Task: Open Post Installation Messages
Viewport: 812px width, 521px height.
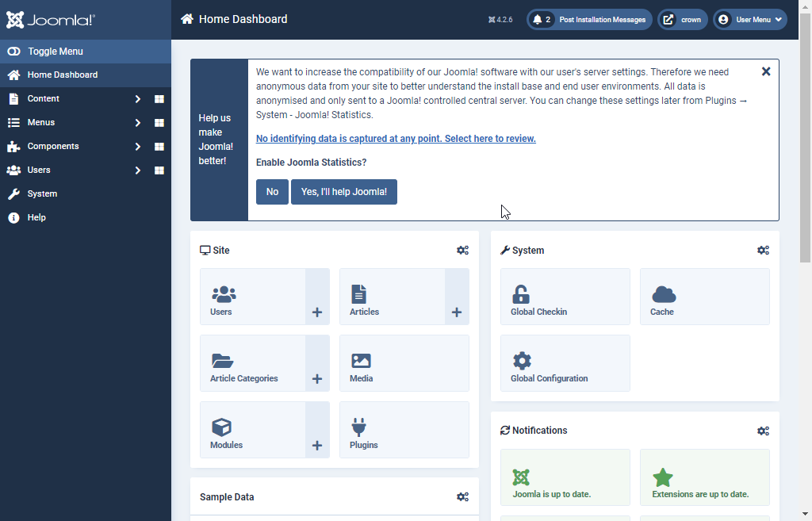Action: coord(589,20)
